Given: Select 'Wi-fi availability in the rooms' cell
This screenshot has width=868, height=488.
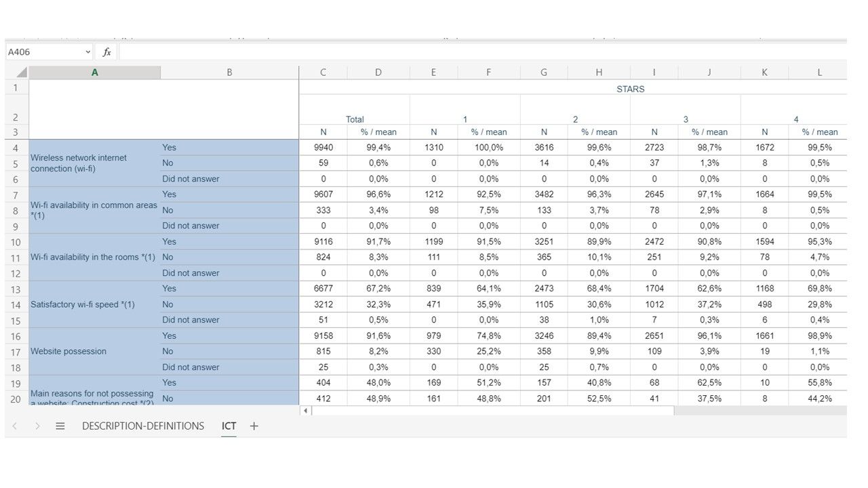Looking at the screenshot, I should pos(95,258).
